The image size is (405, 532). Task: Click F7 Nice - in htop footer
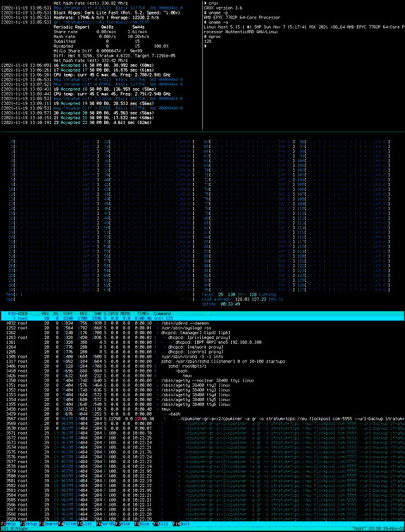pyautogui.click(x=124, y=524)
